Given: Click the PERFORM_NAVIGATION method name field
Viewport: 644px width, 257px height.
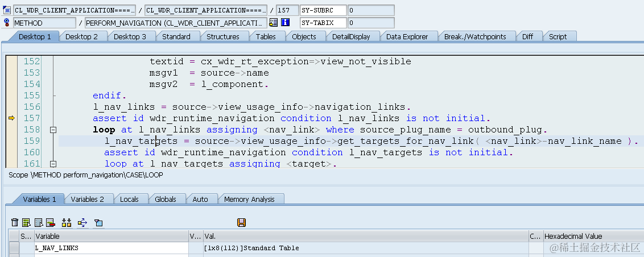Looking at the screenshot, I should (x=176, y=23).
